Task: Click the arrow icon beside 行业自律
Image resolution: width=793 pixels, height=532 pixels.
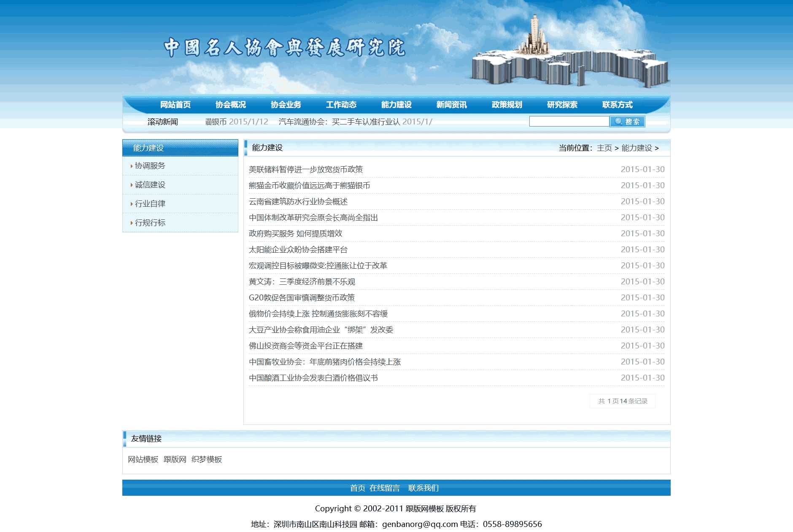Action: [131, 203]
